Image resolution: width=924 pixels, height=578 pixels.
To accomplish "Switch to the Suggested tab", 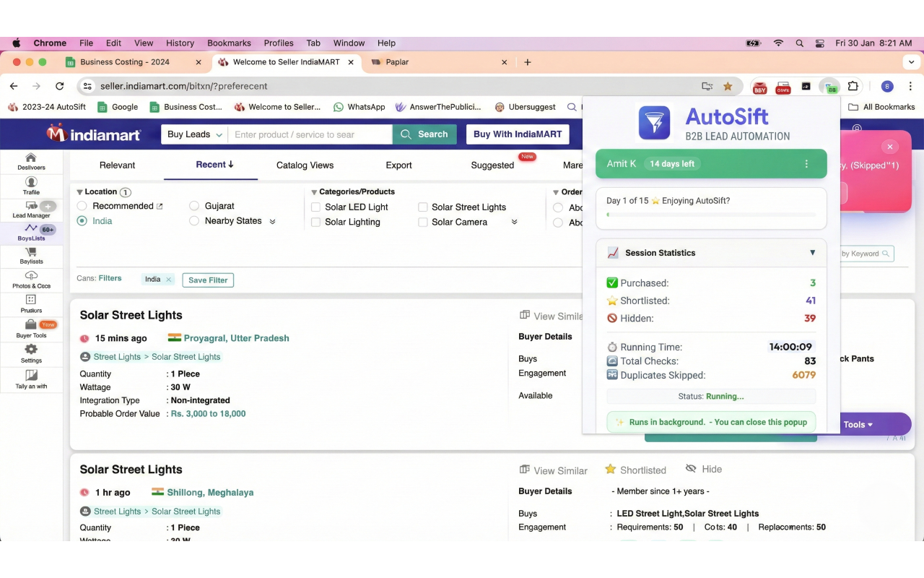I will tap(492, 165).
